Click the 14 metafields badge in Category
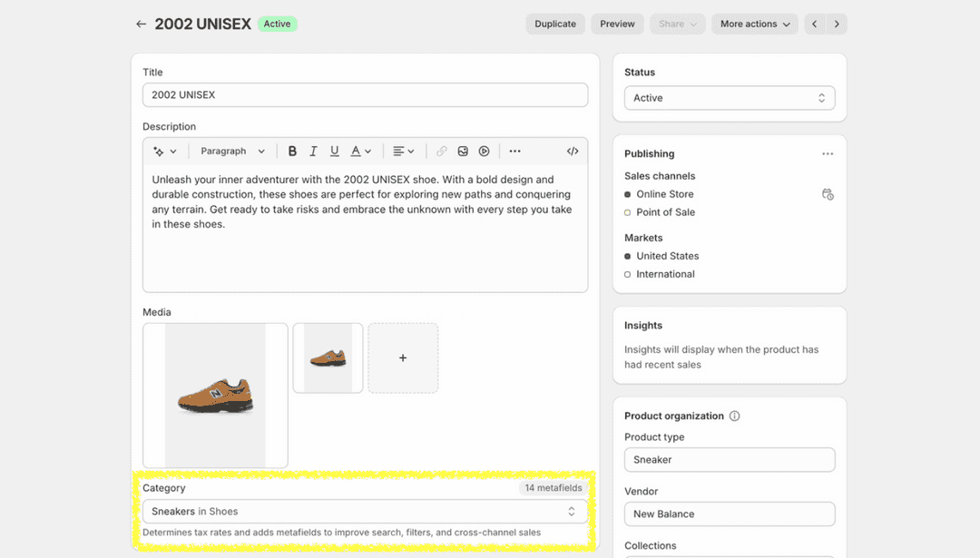 pos(552,487)
